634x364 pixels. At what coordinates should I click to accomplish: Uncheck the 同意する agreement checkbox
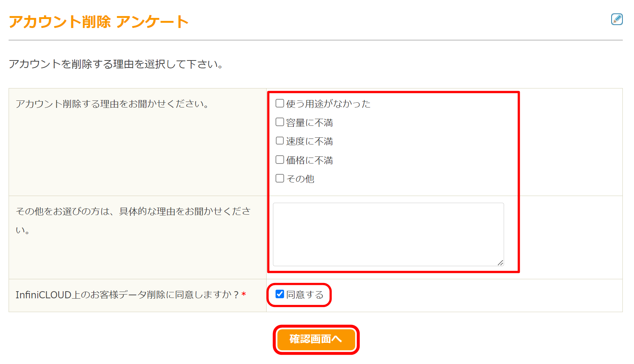(x=279, y=295)
